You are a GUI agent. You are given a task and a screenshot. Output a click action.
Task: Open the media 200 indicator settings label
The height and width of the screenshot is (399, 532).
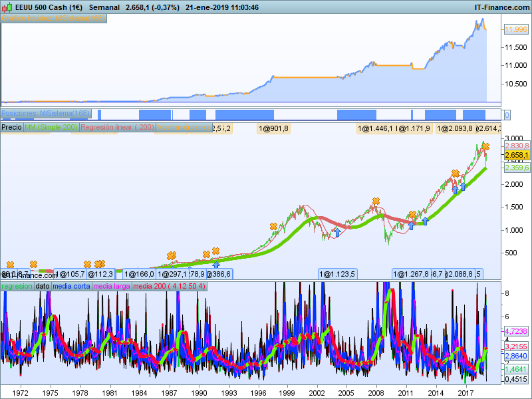click(x=169, y=286)
